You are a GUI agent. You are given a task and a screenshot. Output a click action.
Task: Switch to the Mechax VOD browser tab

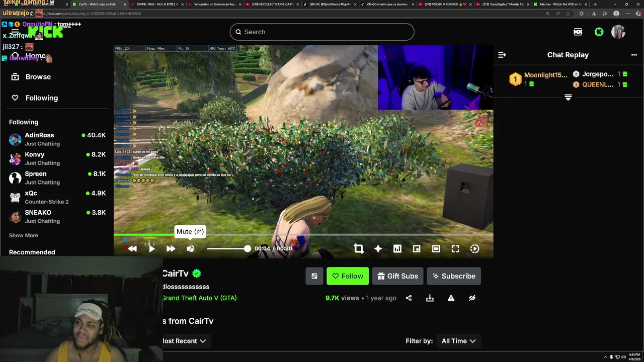click(559, 4)
